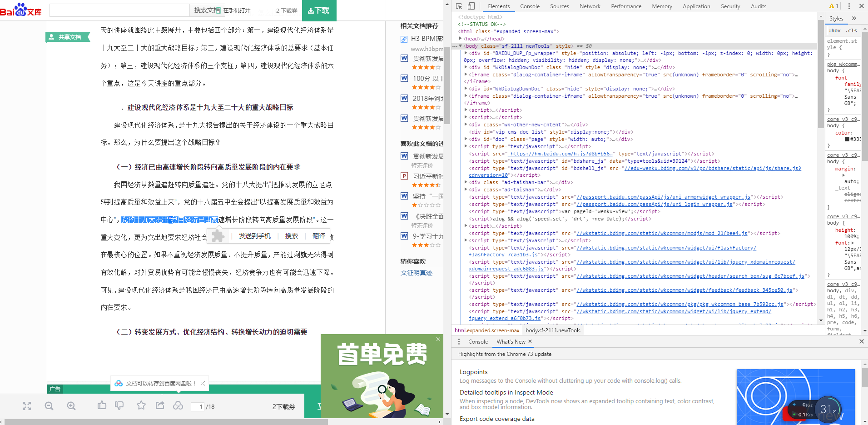Close the 首单免费 advertisement
This screenshot has width=868, height=425.
pos(438,339)
